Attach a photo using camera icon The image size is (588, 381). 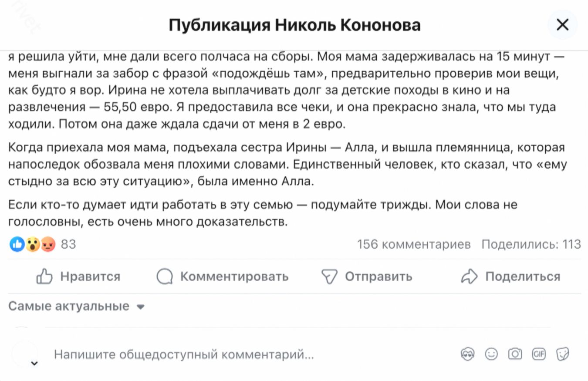click(515, 354)
